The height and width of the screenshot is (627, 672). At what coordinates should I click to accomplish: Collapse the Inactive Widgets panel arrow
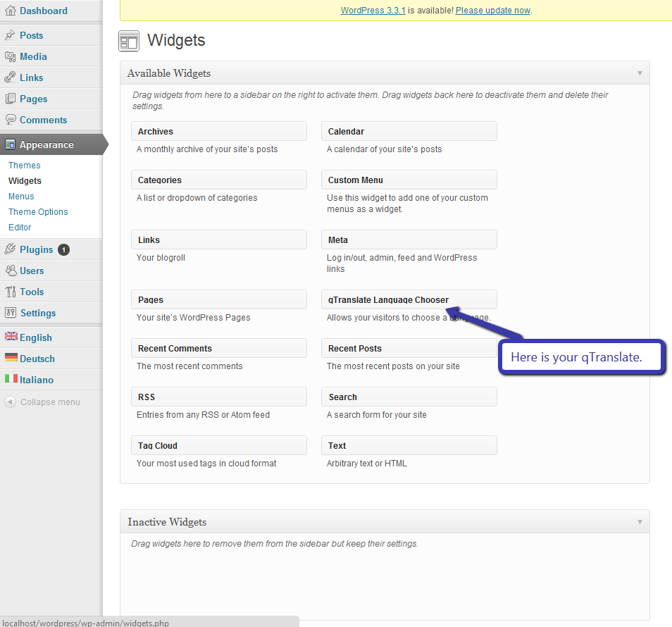[640, 522]
